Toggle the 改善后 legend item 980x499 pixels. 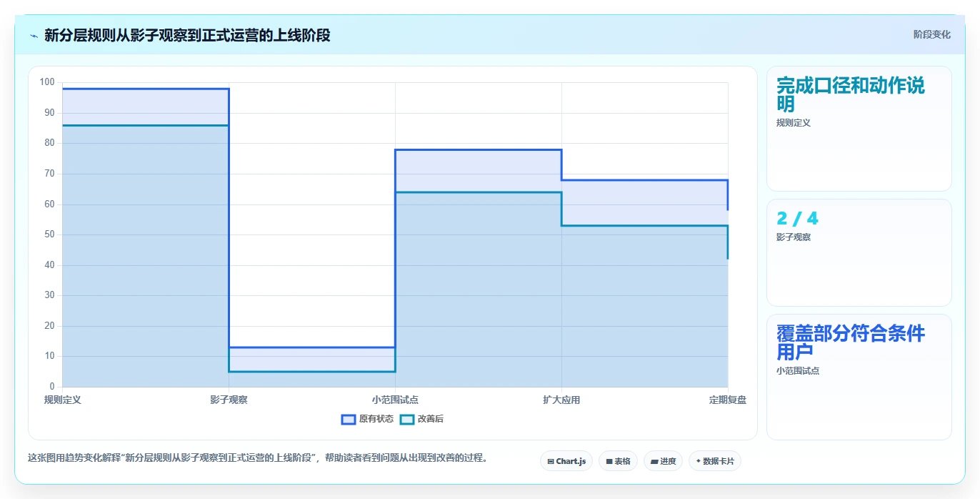click(421, 419)
